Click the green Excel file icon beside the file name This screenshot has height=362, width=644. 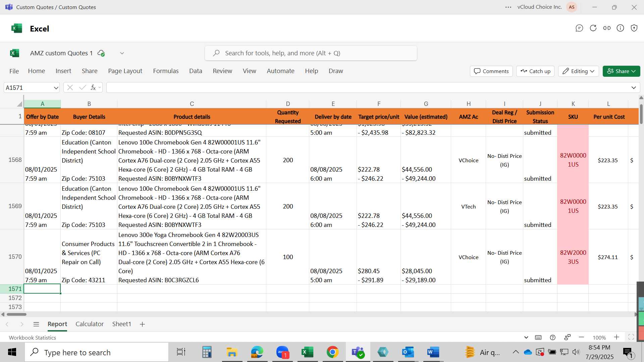(x=14, y=53)
